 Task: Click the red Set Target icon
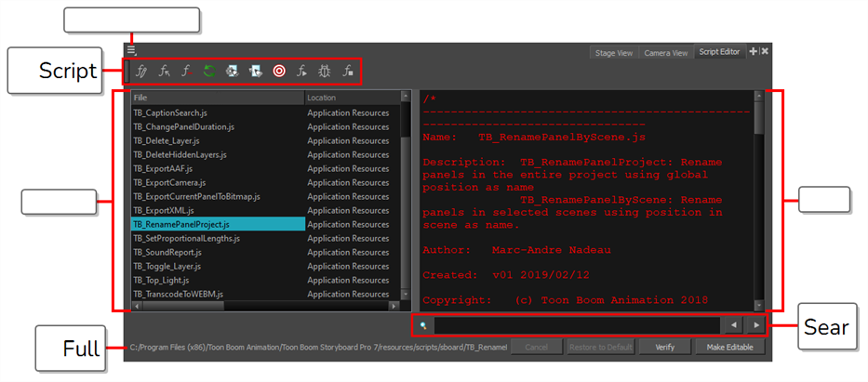pyautogui.click(x=279, y=71)
